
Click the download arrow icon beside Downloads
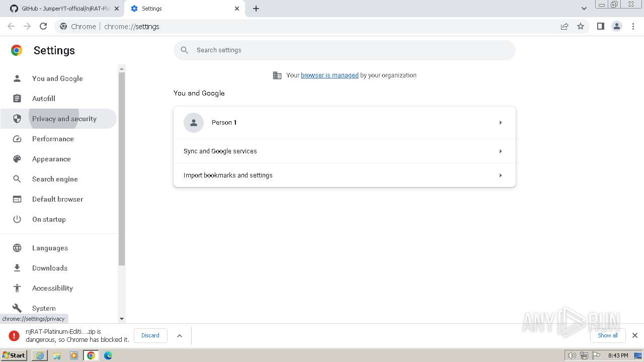(x=17, y=268)
